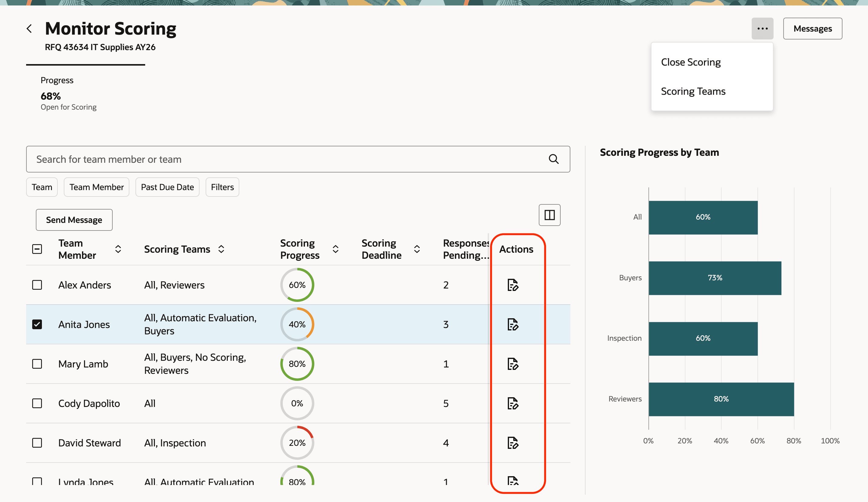
Task: Open Mary Lamb's score edit action icon
Action: click(513, 364)
